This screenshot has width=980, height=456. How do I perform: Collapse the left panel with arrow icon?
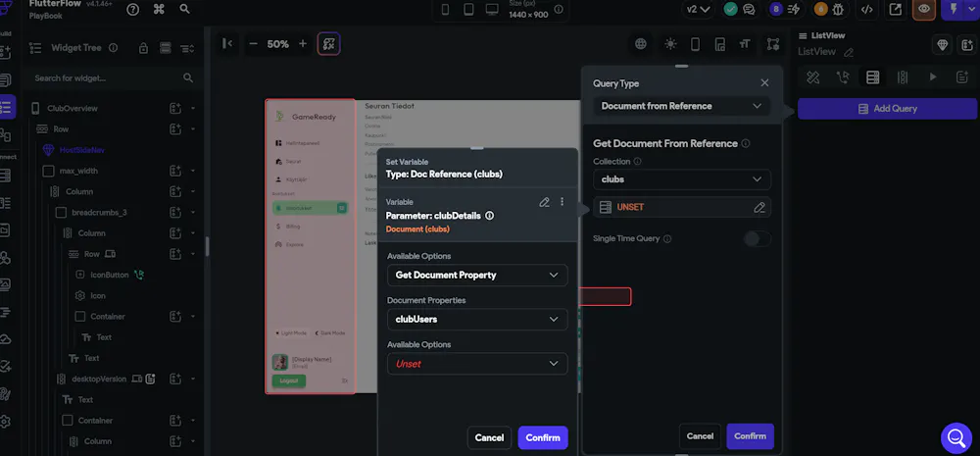pyautogui.click(x=227, y=44)
